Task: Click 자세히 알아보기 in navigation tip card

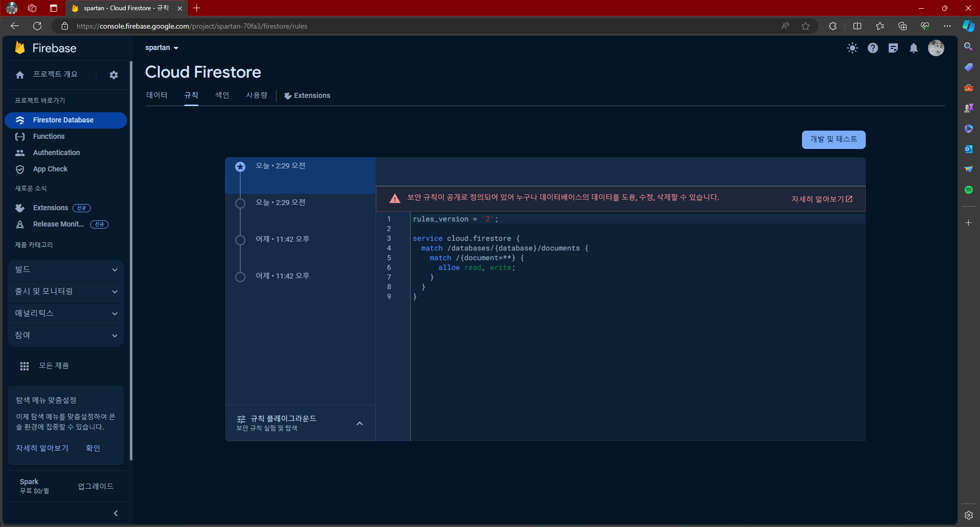Action: pyautogui.click(x=42, y=448)
